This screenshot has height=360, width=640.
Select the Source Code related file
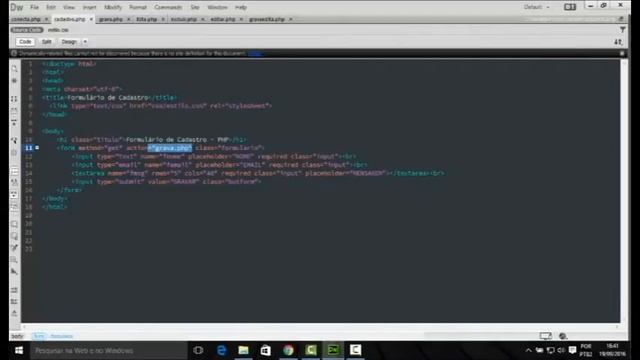[27, 30]
